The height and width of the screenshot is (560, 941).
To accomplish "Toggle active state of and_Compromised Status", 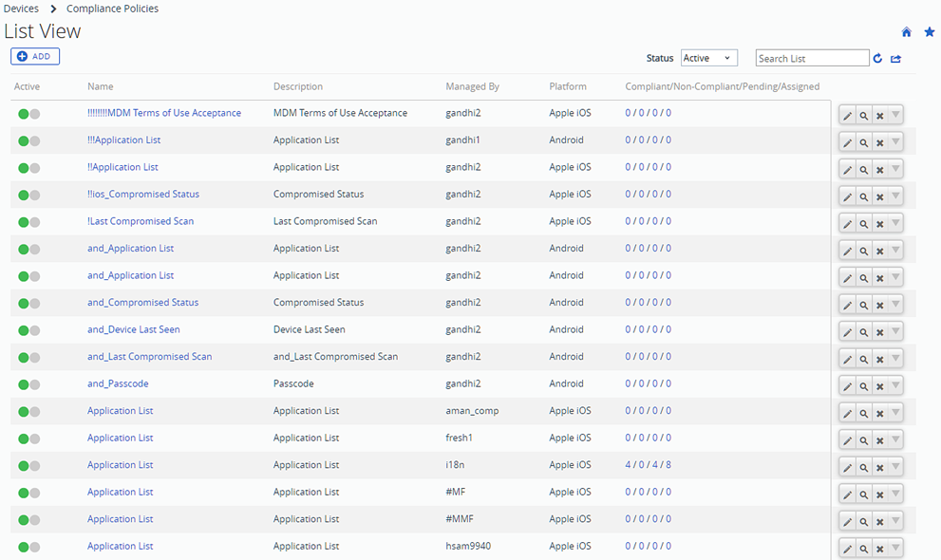I will [28, 304].
